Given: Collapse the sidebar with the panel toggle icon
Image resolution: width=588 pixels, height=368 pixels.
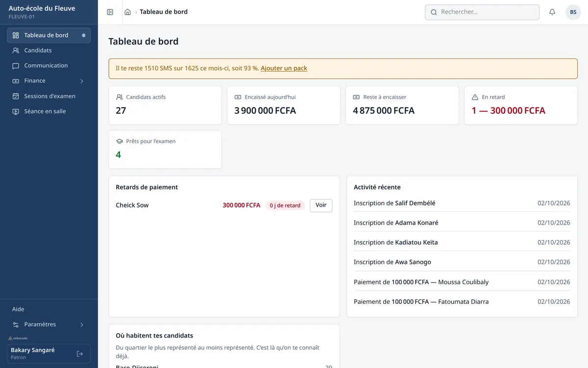Looking at the screenshot, I should 110,12.
